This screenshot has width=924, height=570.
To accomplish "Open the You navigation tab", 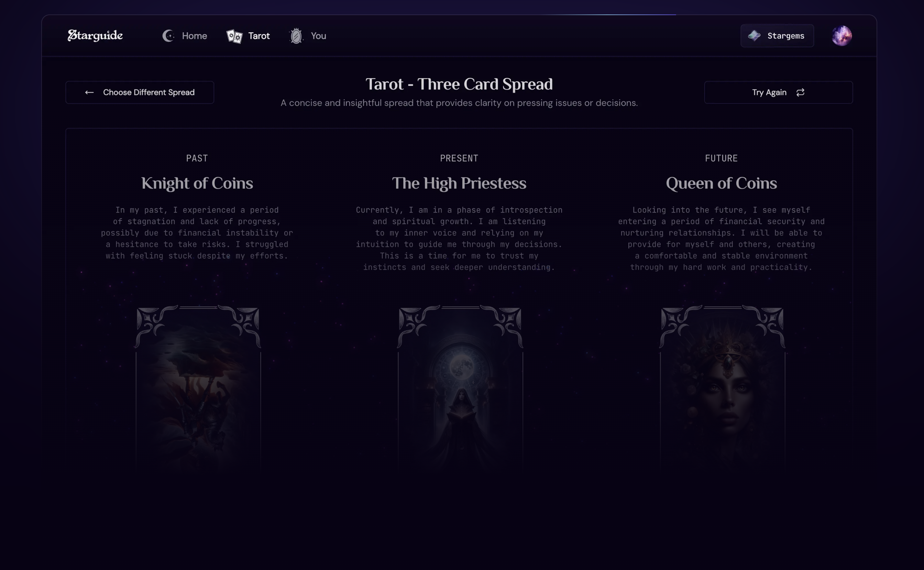I will [308, 36].
